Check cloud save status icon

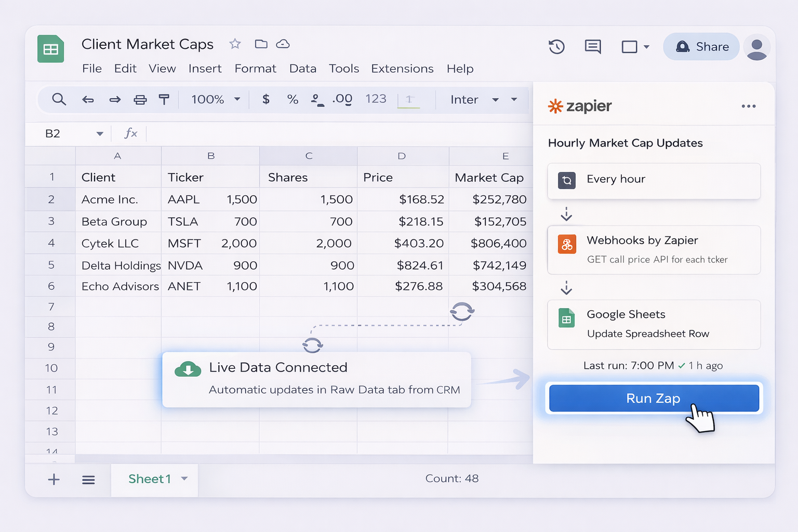[283, 44]
